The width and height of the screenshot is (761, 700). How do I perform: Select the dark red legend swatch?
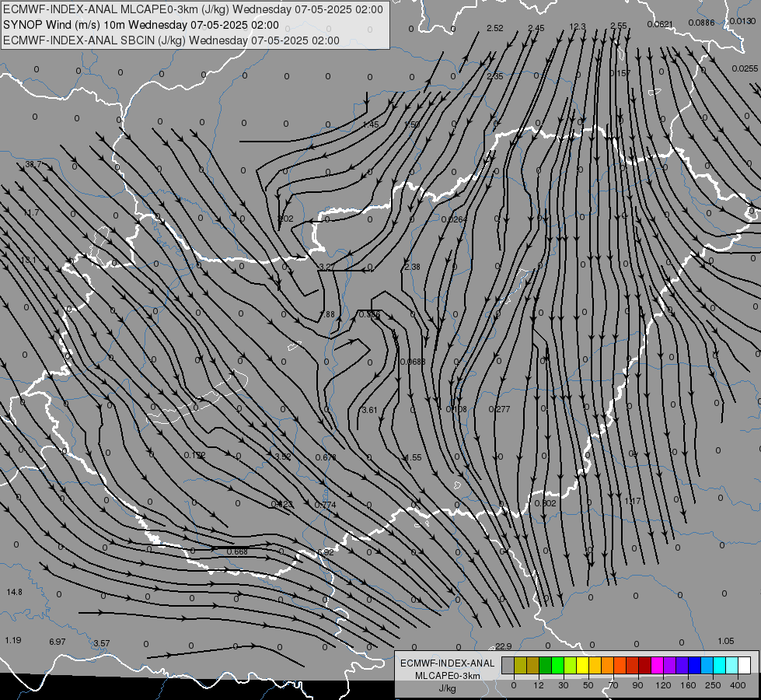coord(644,665)
